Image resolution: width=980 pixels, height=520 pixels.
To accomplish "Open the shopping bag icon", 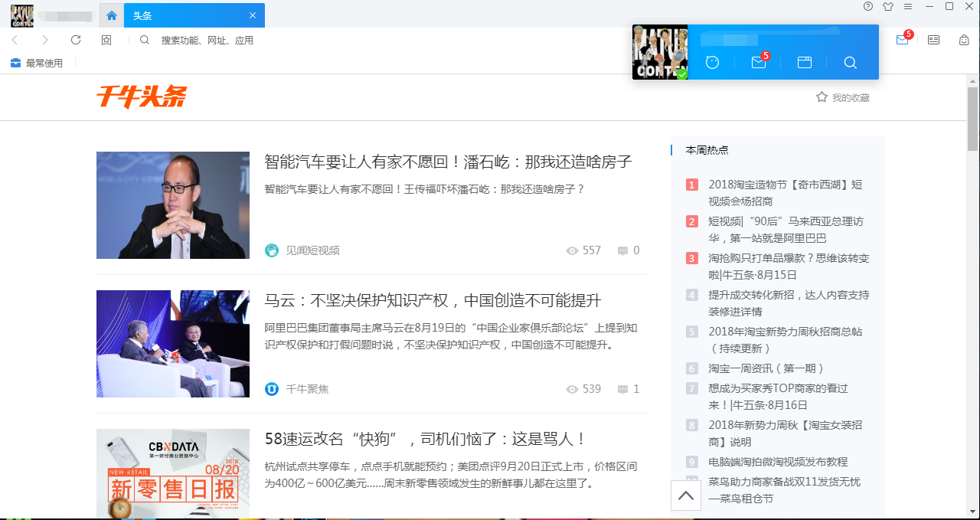I will coord(964,40).
